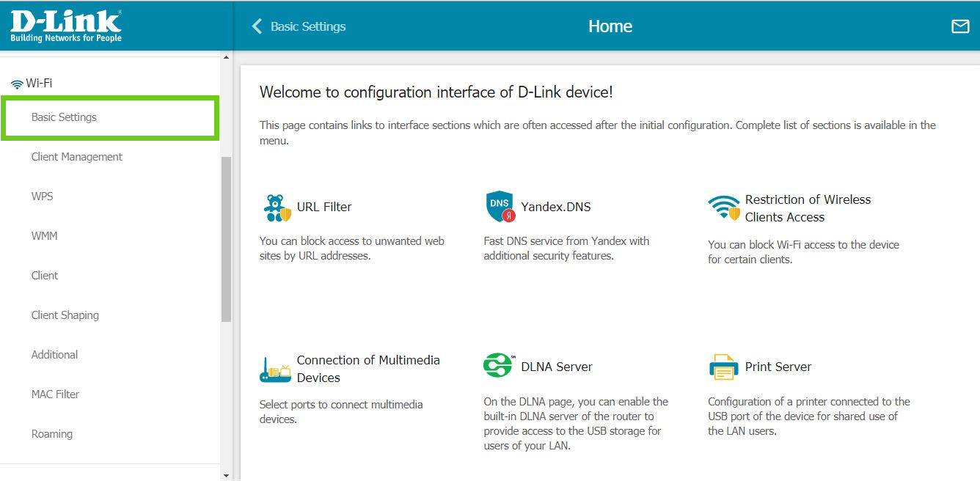This screenshot has height=481, width=980.
Task: Go back using the Basic Settings chevron
Action: pyautogui.click(x=257, y=26)
